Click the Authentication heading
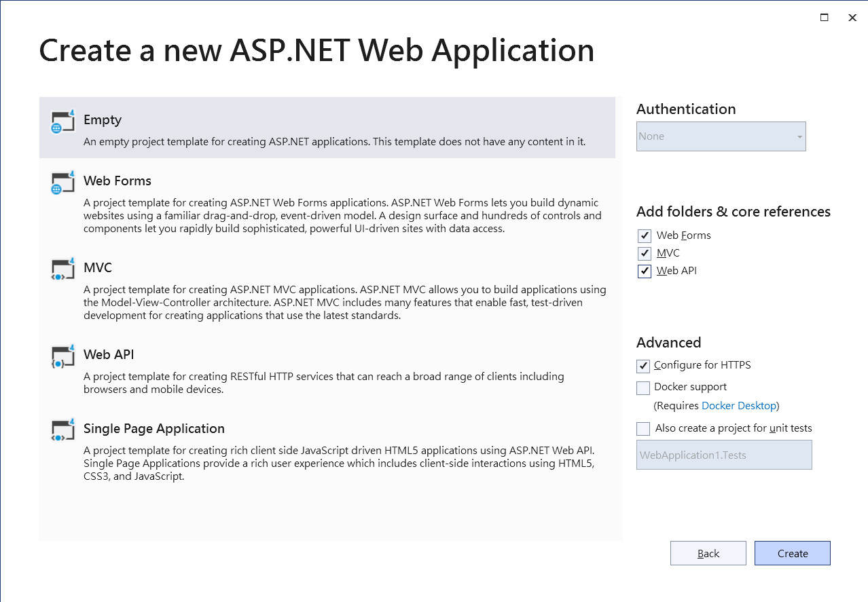 point(686,109)
